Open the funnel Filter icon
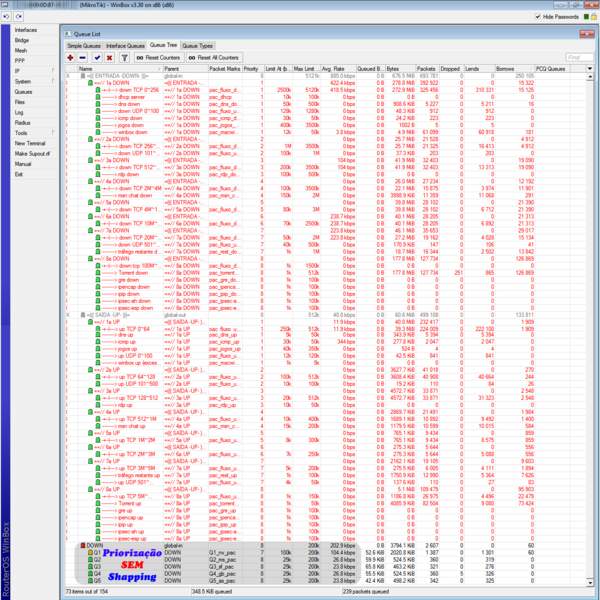This screenshot has height=600, width=600. click(x=124, y=58)
